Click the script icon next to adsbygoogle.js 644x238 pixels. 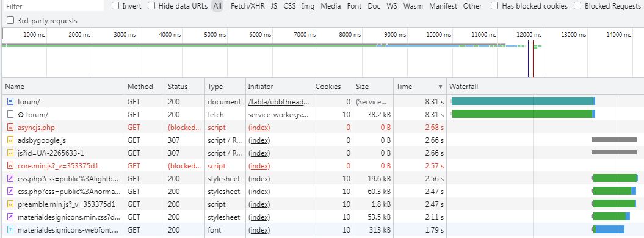click(x=10, y=140)
